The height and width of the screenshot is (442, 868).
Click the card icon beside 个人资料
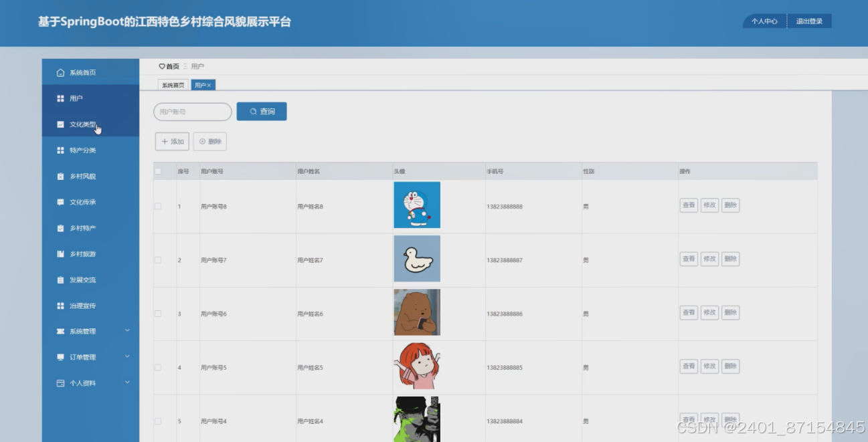(x=60, y=383)
